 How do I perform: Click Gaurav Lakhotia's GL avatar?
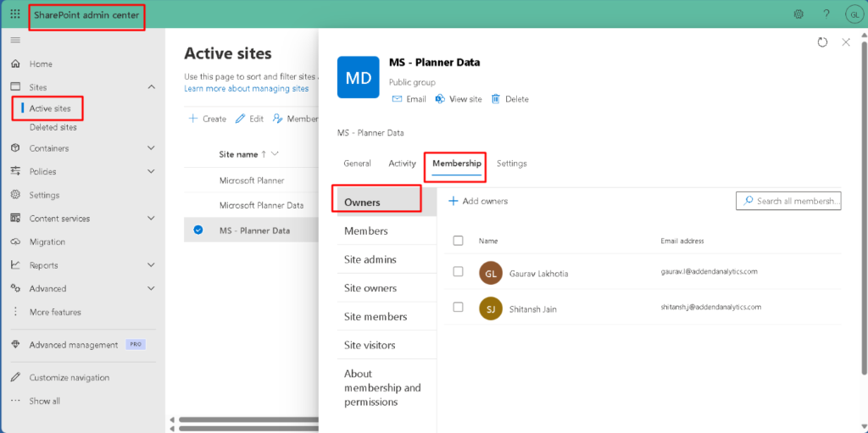coord(491,273)
